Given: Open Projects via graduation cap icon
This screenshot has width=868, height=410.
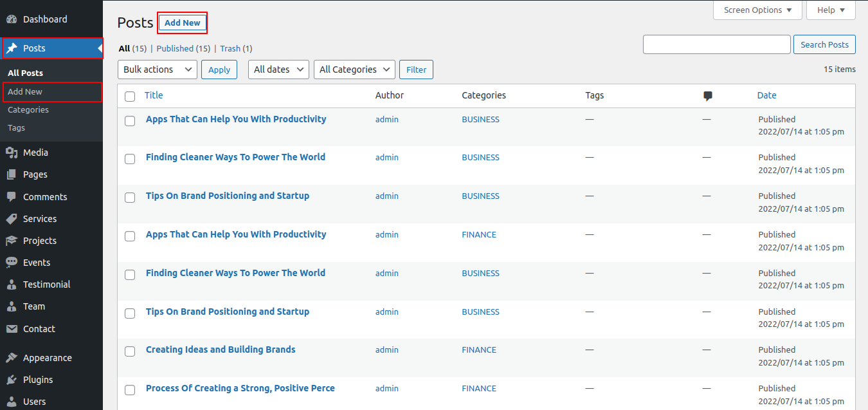Looking at the screenshot, I should pyautogui.click(x=12, y=241).
